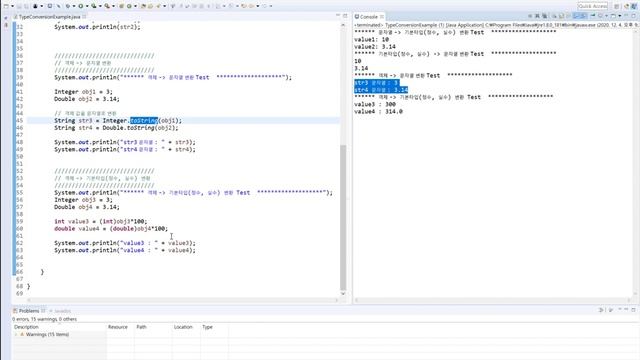
Task: Open the New Java Class dropdown arrow
Action: 135,6
